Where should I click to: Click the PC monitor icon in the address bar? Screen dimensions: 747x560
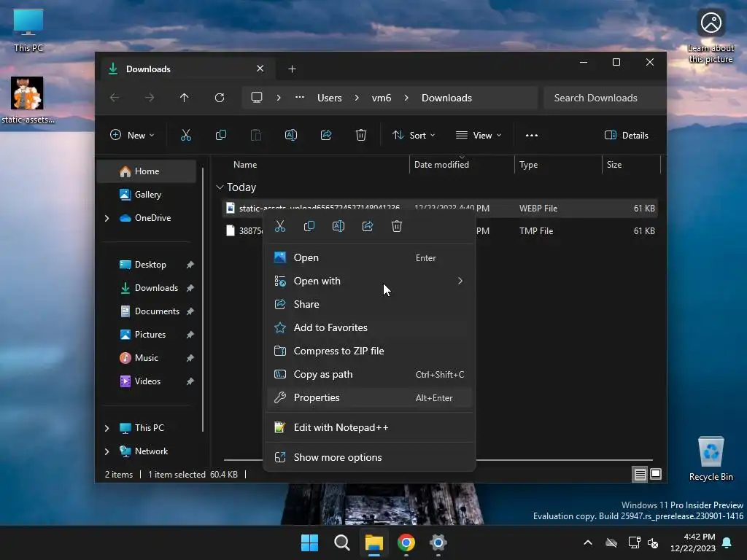tap(257, 98)
